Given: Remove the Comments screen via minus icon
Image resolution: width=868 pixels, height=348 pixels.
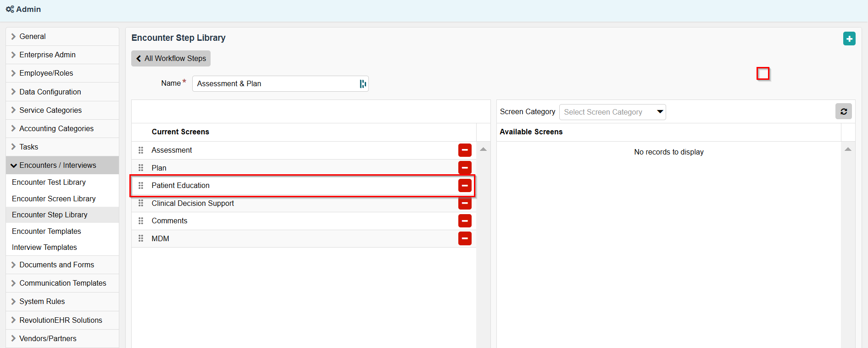Looking at the screenshot, I should 464,221.
